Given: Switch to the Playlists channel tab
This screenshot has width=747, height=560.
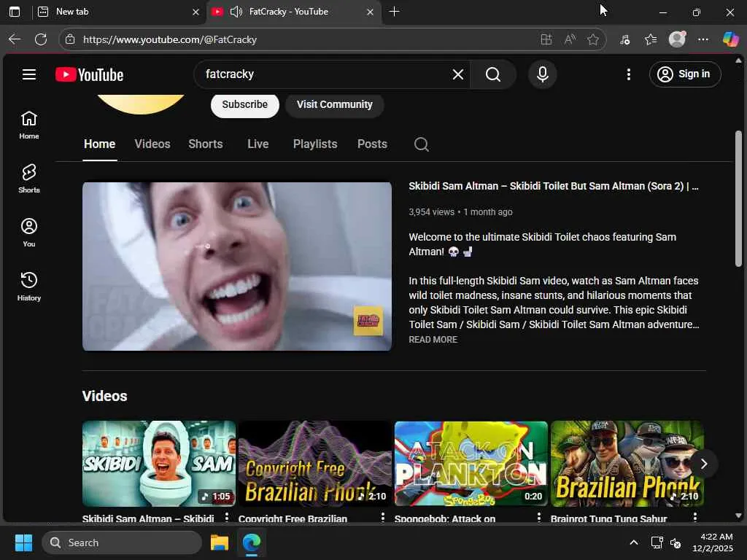Looking at the screenshot, I should tap(315, 144).
